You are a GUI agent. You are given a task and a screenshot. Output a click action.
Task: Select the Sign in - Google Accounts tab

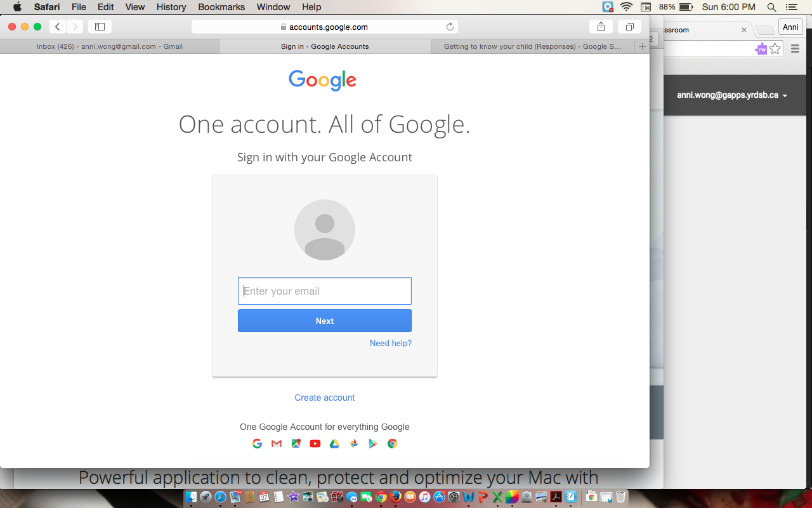pyautogui.click(x=325, y=46)
